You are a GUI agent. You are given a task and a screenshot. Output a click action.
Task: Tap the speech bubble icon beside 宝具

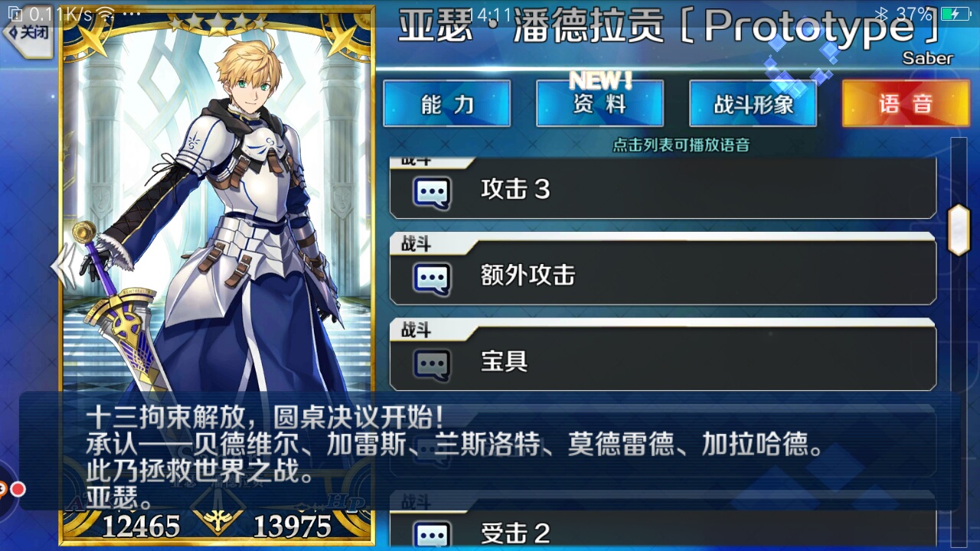[x=432, y=364]
